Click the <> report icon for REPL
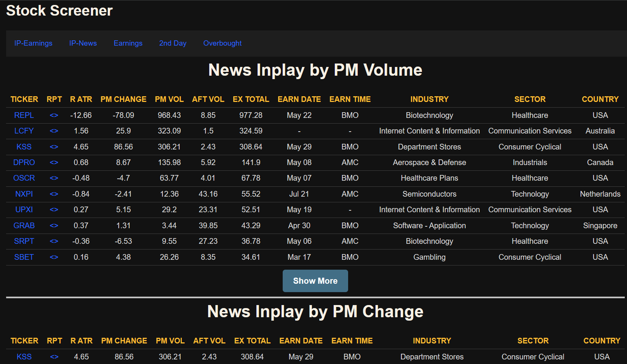The image size is (627, 364). (x=54, y=115)
